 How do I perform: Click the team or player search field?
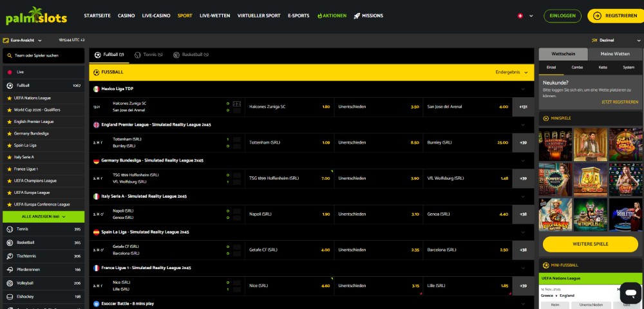(x=43, y=55)
